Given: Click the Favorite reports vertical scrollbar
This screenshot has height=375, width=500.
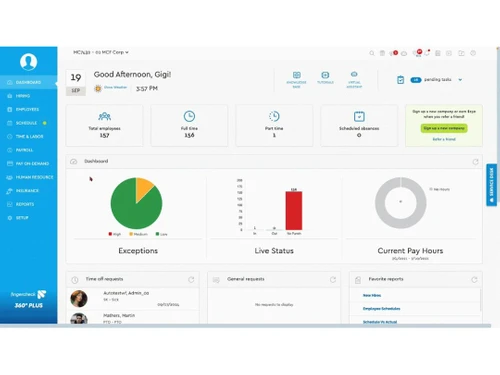Looking at the screenshot, I should (x=480, y=300).
